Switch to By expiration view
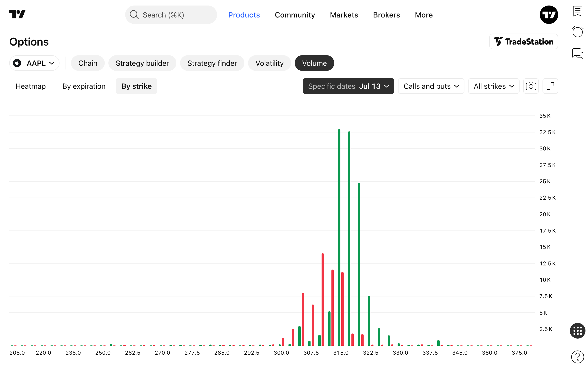 coord(84,86)
